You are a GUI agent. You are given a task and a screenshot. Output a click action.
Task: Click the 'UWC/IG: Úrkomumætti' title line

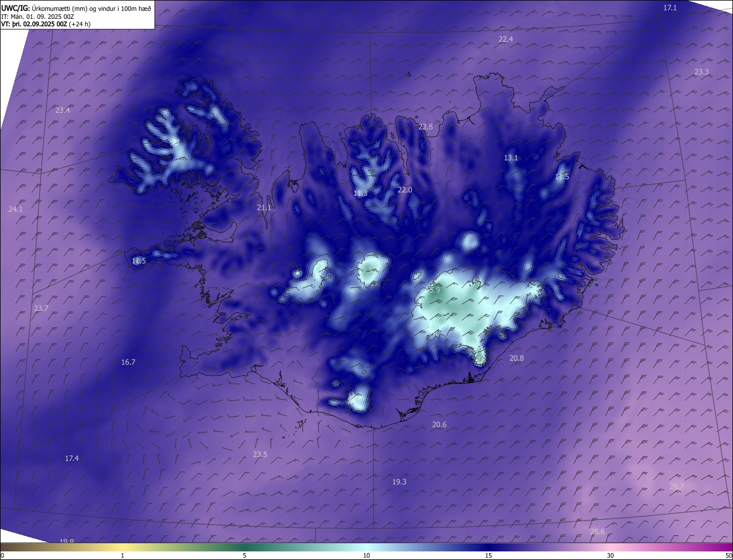[76, 8]
